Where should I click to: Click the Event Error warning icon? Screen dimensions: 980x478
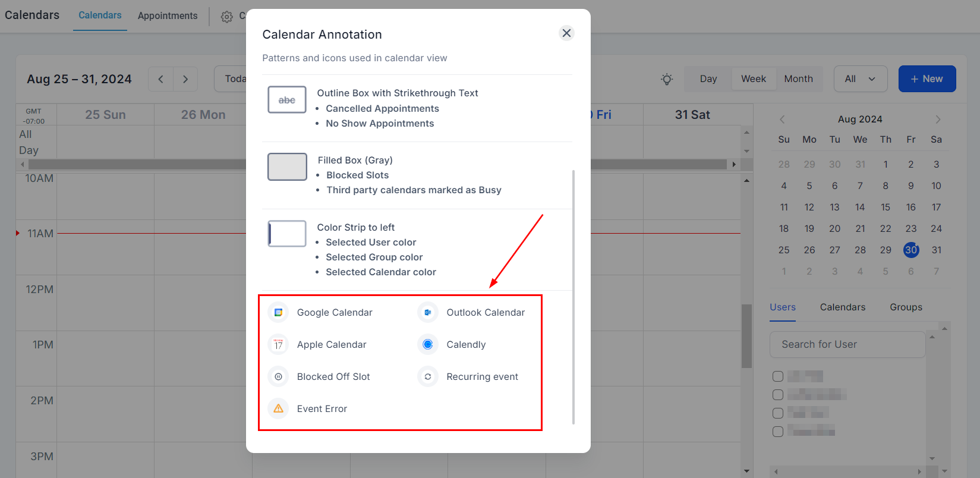click(x=278, y=409)
